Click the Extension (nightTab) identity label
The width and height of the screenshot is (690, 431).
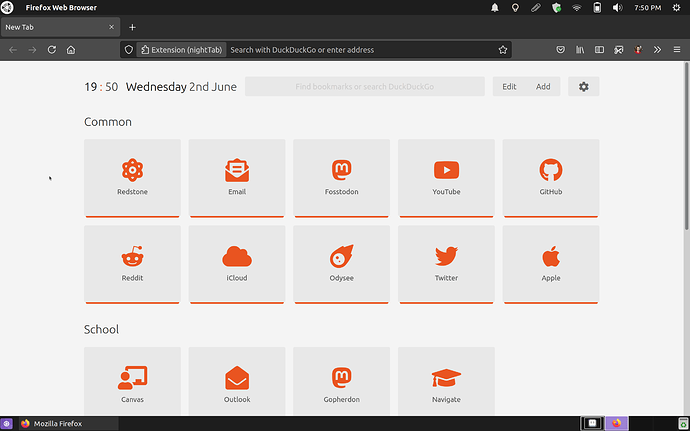[181, 50]
